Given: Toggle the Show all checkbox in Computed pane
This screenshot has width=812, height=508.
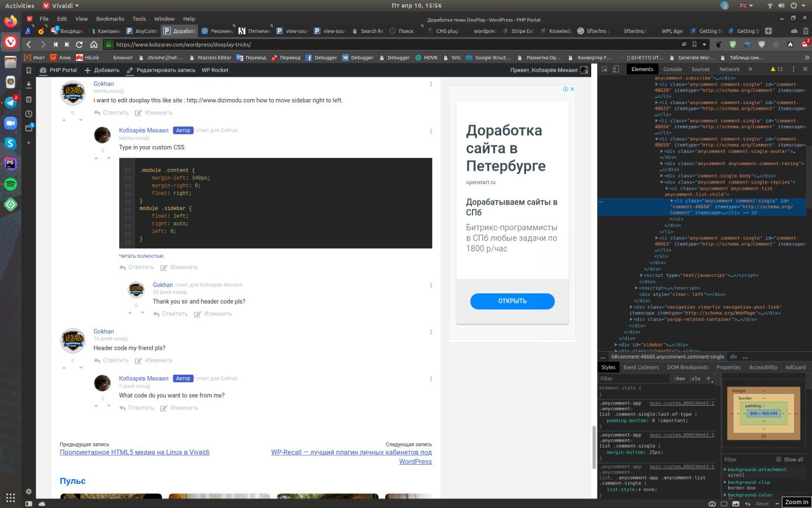Looking at the screenshot, I should [x=779, y=459].
